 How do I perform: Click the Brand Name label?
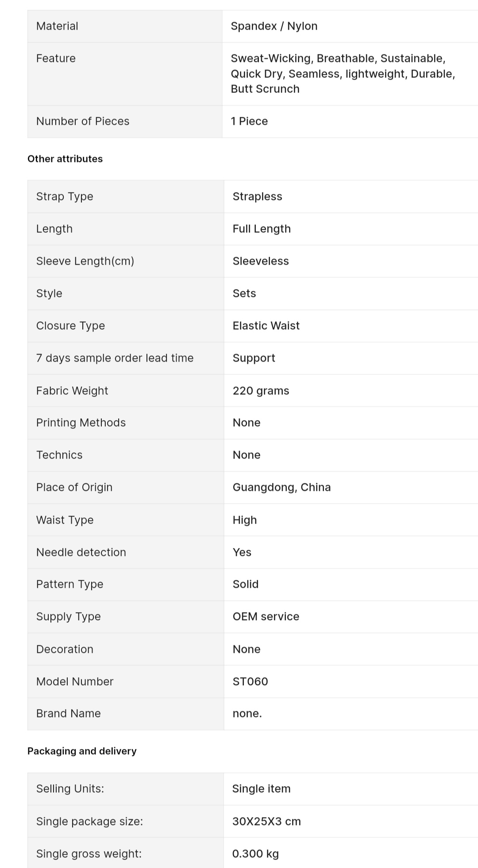pyautogui.click(x=69, y=714)
